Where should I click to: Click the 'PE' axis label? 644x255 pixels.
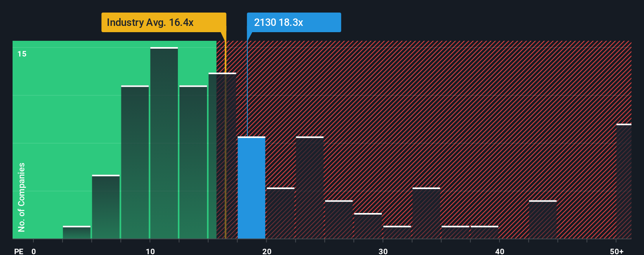tap(19, 251)
